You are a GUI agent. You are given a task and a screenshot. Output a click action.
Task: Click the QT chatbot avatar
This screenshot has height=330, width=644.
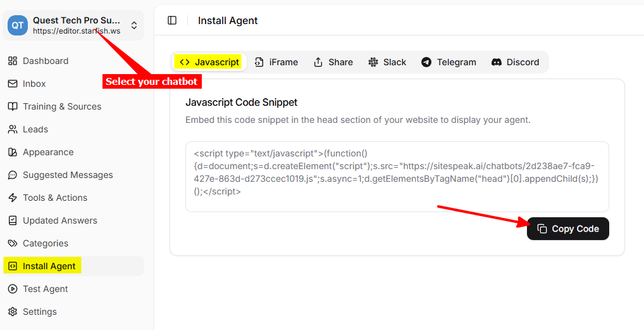tap(18, 25)
